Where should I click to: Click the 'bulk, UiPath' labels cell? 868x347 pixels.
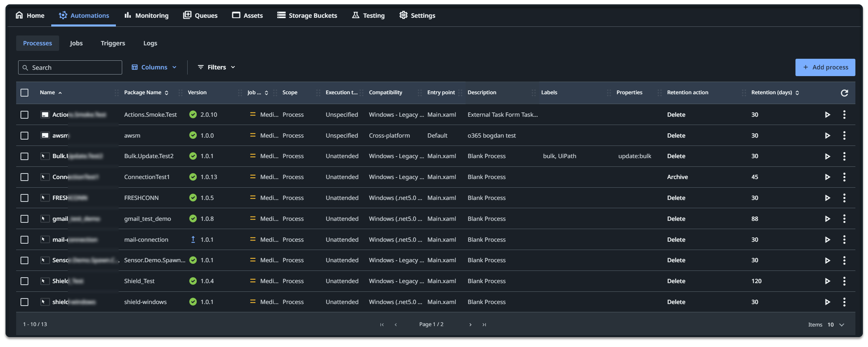coord(559,156)
